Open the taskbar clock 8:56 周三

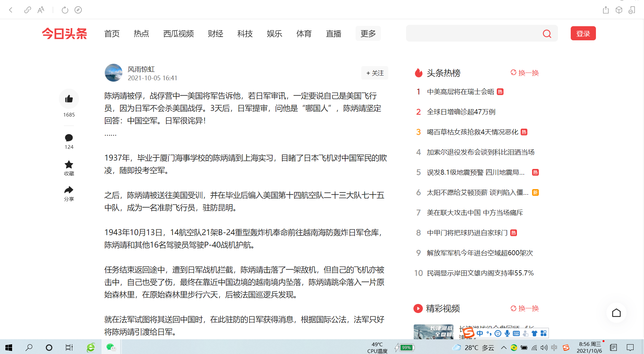pyautogui.click(x=590, y=347)
